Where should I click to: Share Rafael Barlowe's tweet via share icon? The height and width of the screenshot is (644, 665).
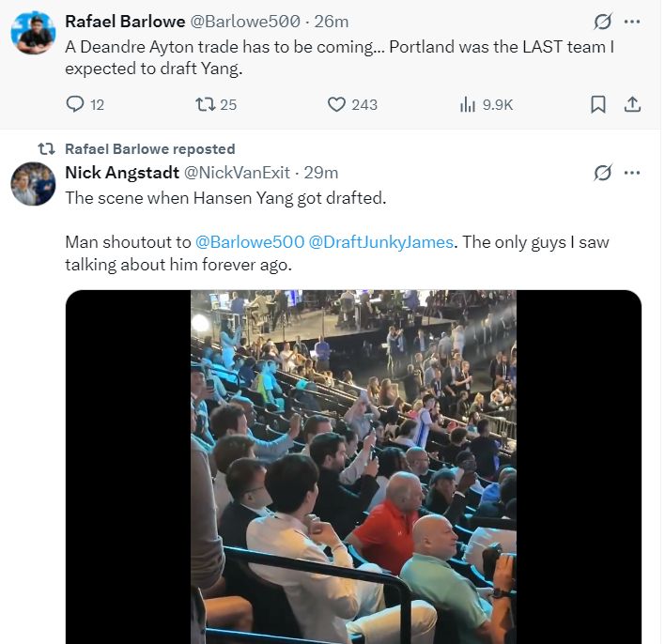632,104
